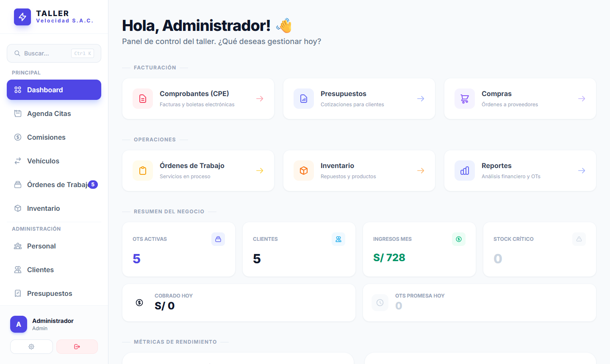610x364 pixels.
Task: Click the yellow Órdenes de Trabajo clipboard icon
Action: click(x=143, y=171)
